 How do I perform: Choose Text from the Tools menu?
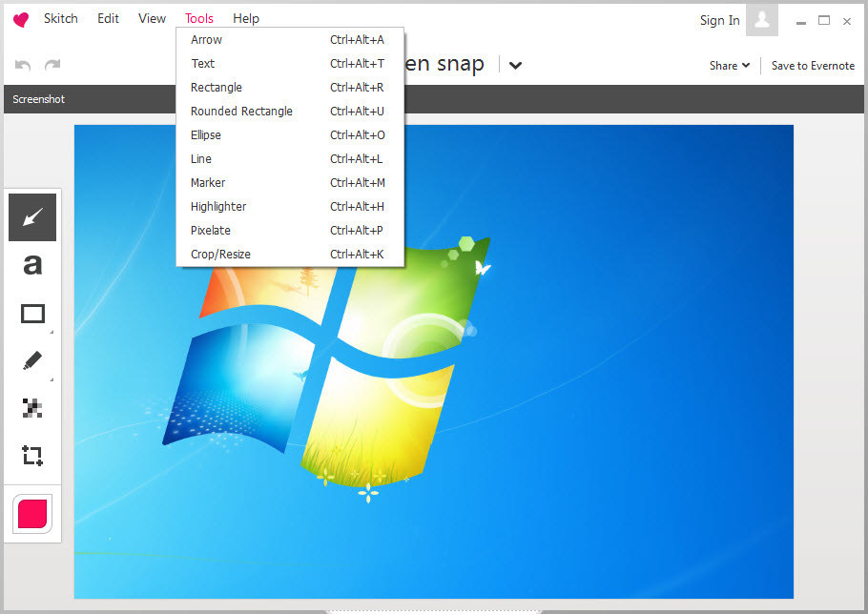click(290, 64)
